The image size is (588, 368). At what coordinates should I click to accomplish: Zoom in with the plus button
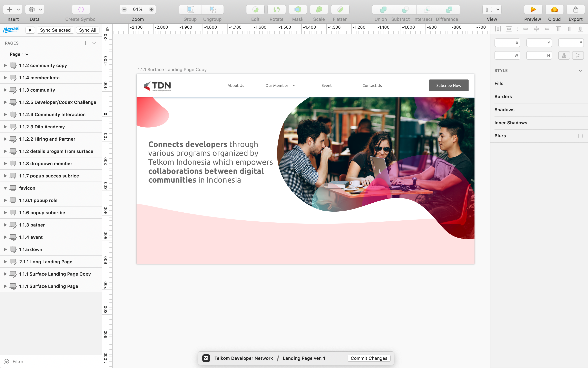tap(151, 9)
